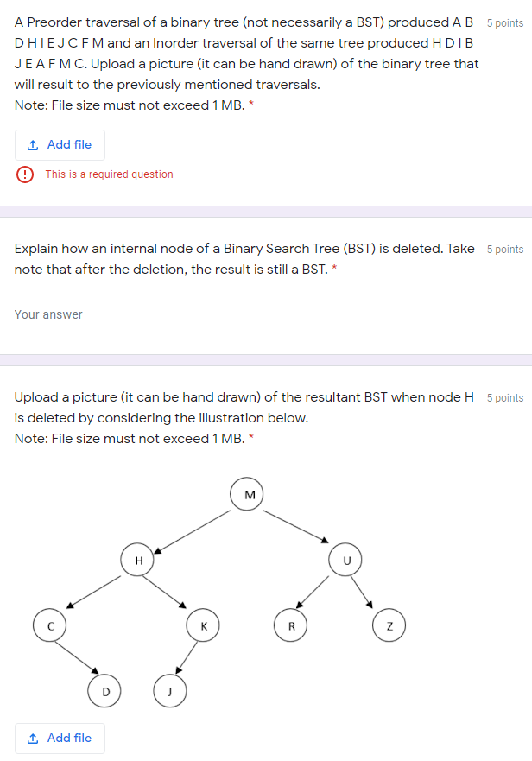Click the upload arrow icon on first Add file
This screenshot has height=761, width=532.
click(x=32, y=144)
